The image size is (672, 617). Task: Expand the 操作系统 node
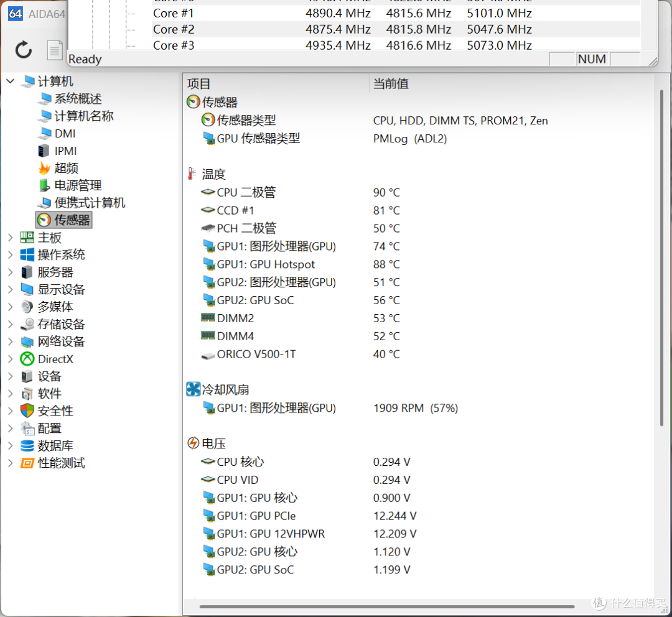[x=11, y=255]
